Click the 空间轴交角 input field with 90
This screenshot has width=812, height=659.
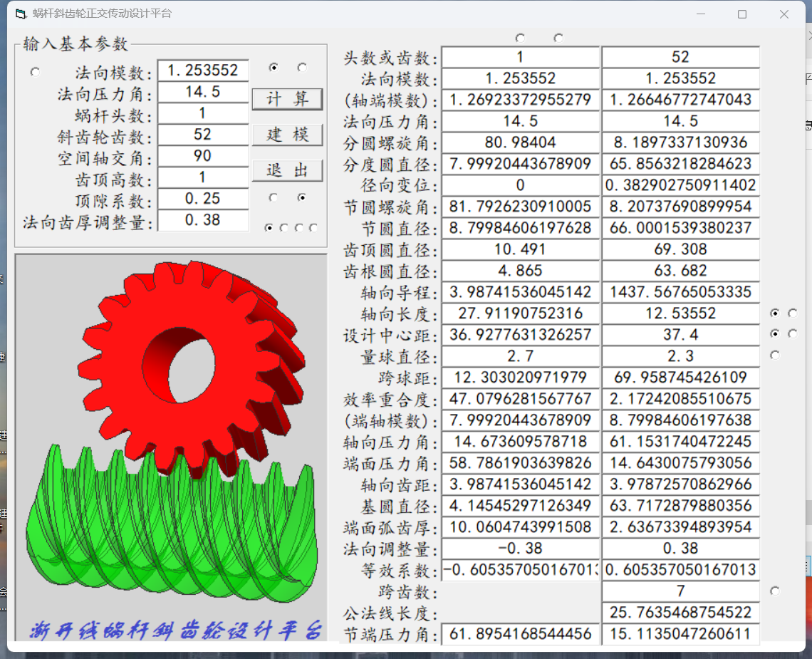pos(203,156)
